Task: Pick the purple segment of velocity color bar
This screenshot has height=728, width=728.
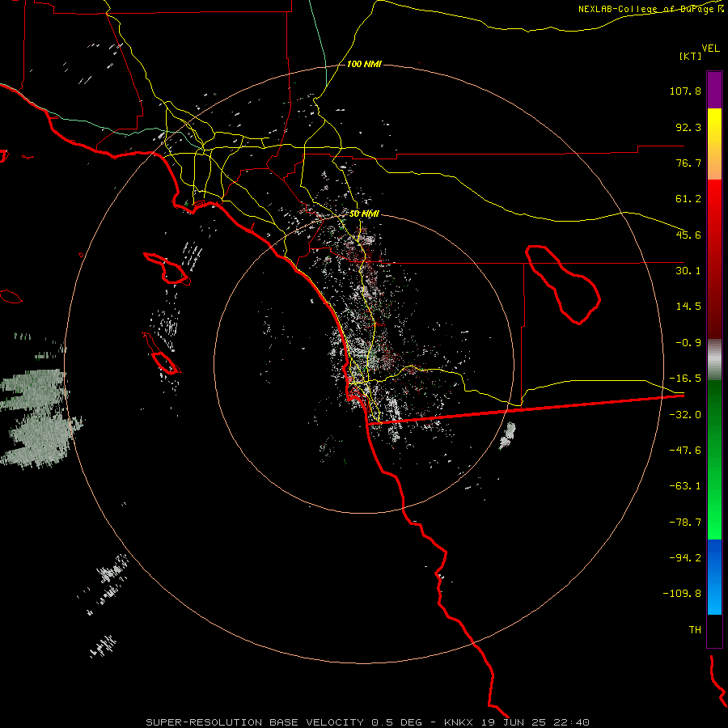Action: (x=714, y=90)
